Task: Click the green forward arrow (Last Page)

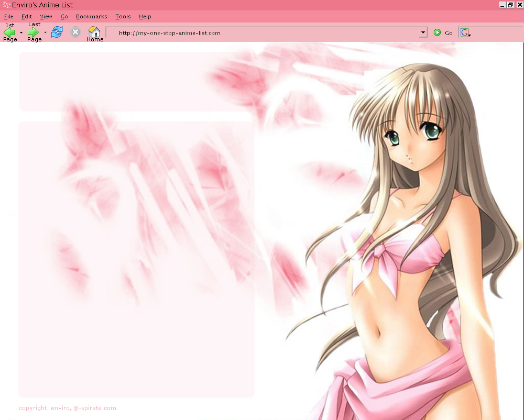Action: 33,32
